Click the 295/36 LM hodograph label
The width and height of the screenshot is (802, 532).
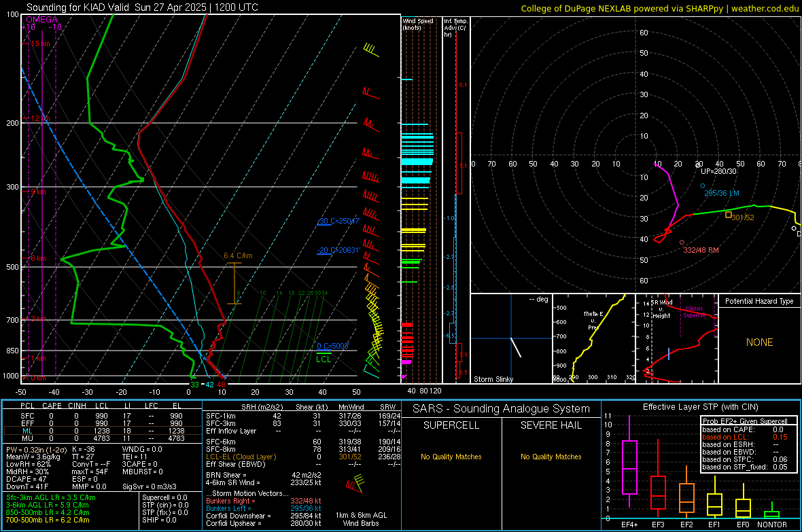point(722,194)
